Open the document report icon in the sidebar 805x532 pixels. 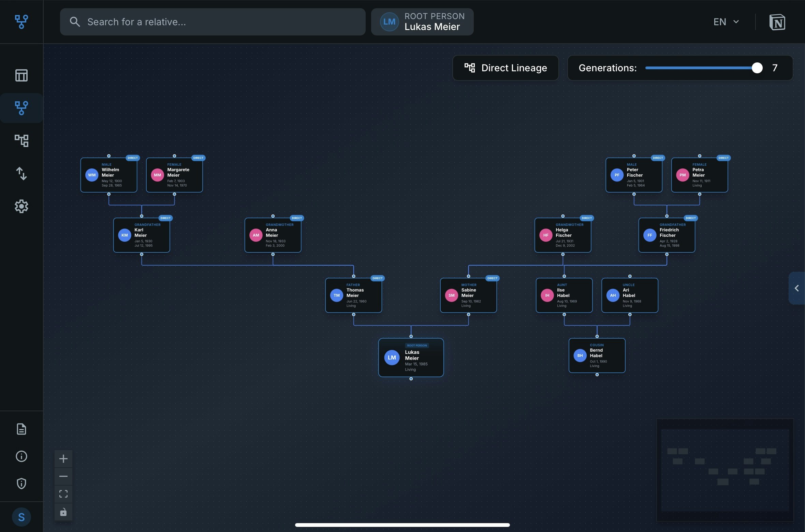(21, 429)
